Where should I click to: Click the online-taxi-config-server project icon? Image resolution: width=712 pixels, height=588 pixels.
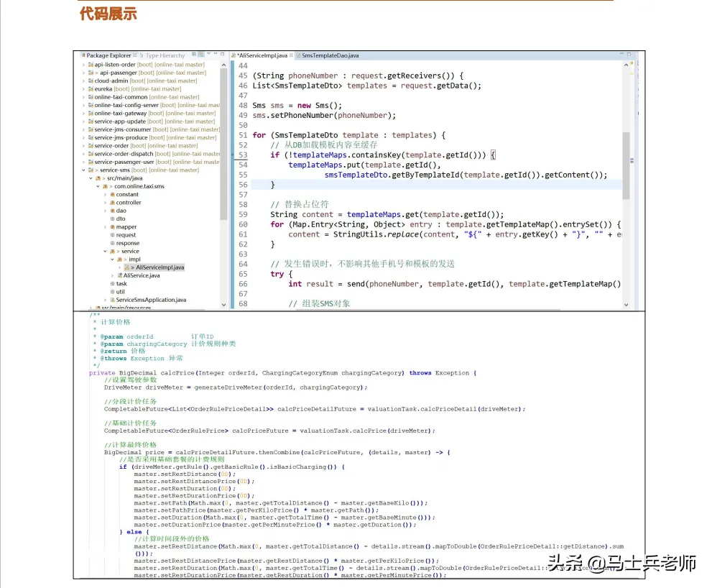pyautogui.click(x=91, y=106)
